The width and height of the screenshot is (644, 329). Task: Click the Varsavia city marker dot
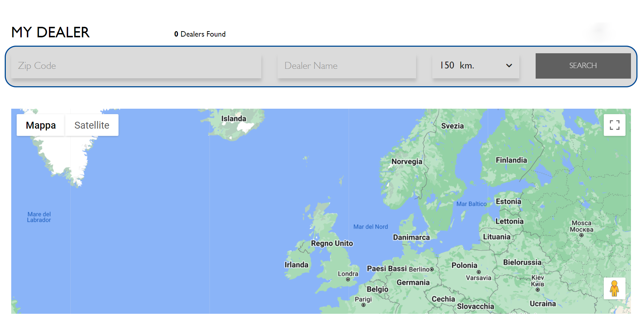tap(479, 272)
